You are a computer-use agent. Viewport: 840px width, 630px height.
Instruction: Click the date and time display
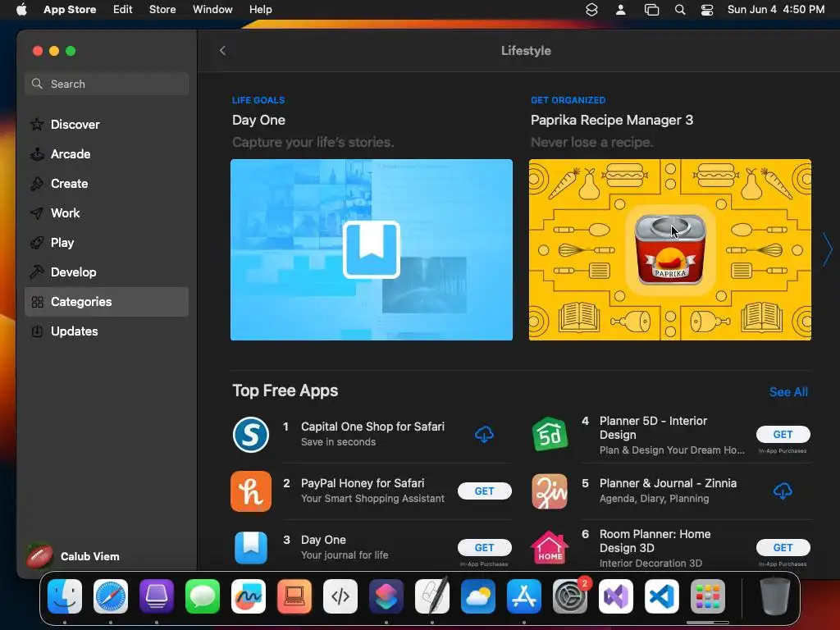click(x=776, y=9)
